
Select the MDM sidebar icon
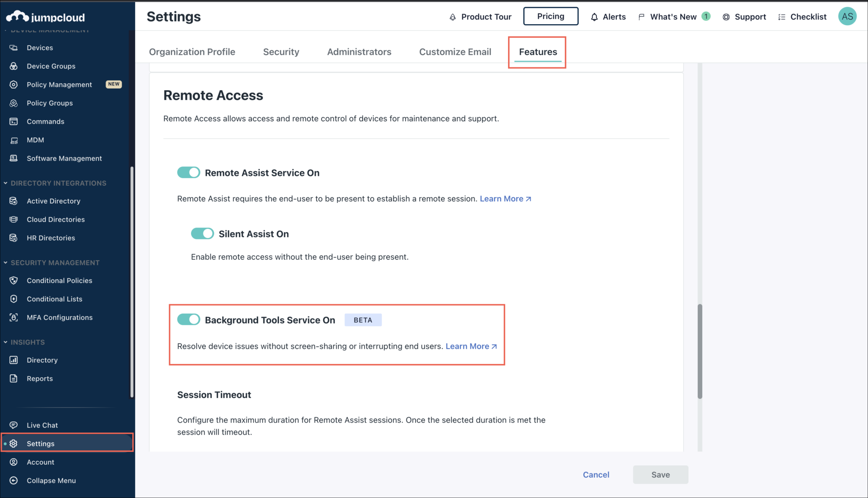pos(14,140)
